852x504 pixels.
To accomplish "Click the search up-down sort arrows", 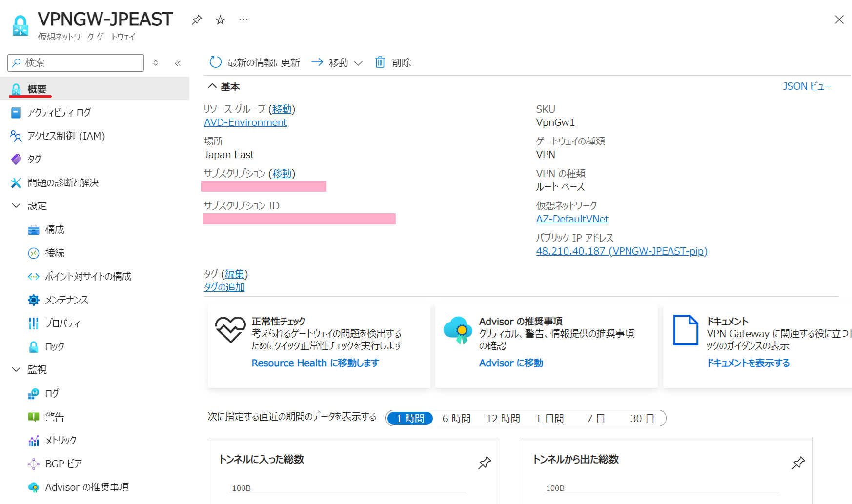I will 156,63.
